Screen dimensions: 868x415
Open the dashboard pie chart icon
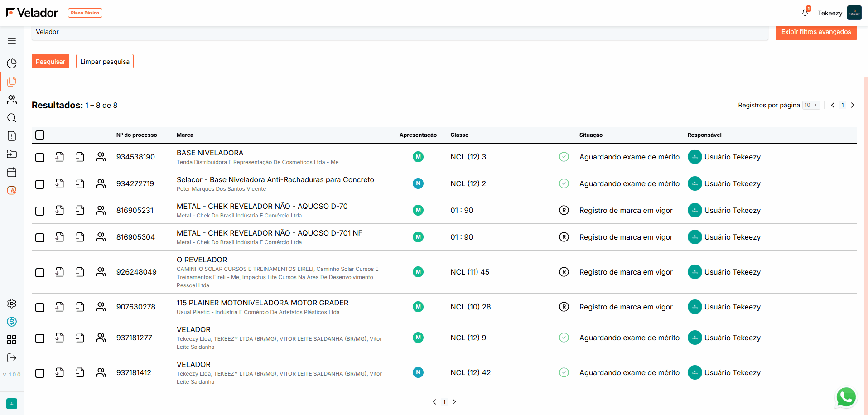[12, 63]
